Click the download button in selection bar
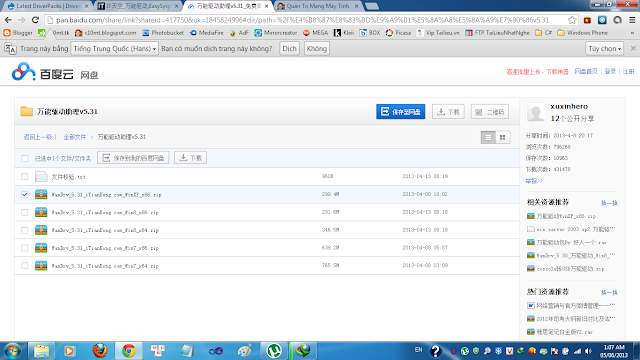Image resolution: width=640 pixels, height=360 pixels. click(191, 158)
